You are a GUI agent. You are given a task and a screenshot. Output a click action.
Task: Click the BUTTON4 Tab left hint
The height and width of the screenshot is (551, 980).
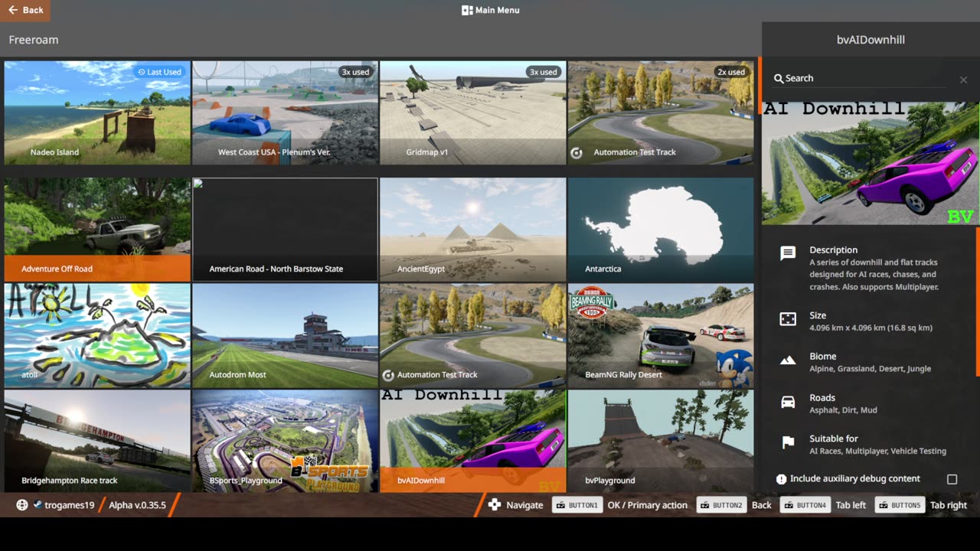(x=823, y=505)
